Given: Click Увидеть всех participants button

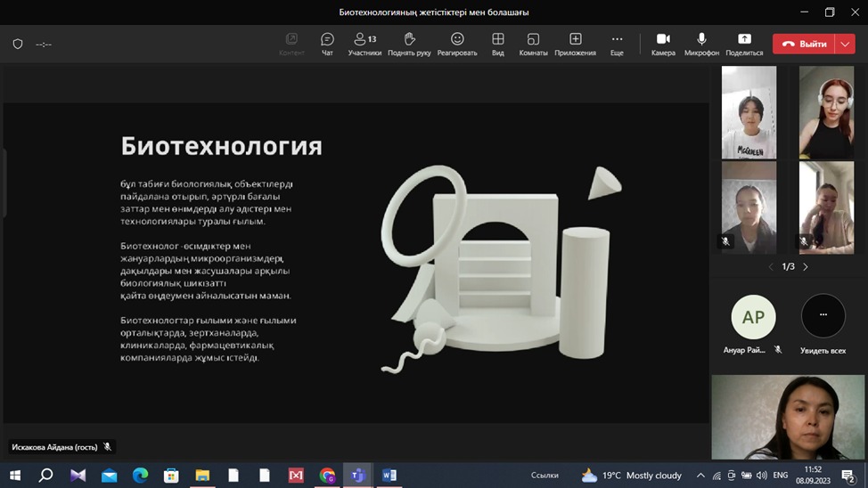Looking at the screenshot, I should coord(823,317).
